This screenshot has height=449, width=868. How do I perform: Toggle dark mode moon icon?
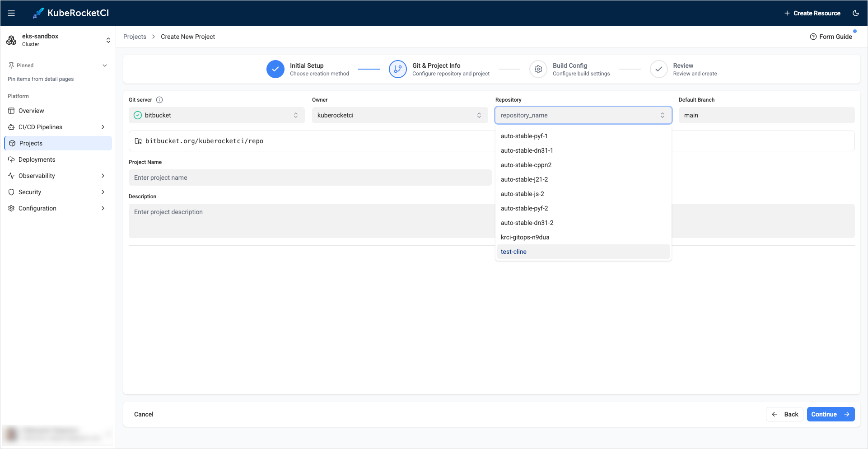pos(855,13)
